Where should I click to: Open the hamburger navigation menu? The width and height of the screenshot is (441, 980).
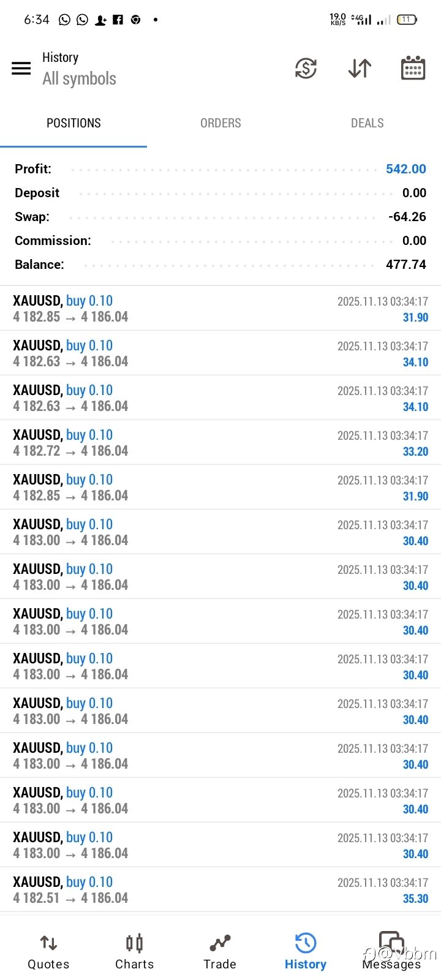coord(21,68)
